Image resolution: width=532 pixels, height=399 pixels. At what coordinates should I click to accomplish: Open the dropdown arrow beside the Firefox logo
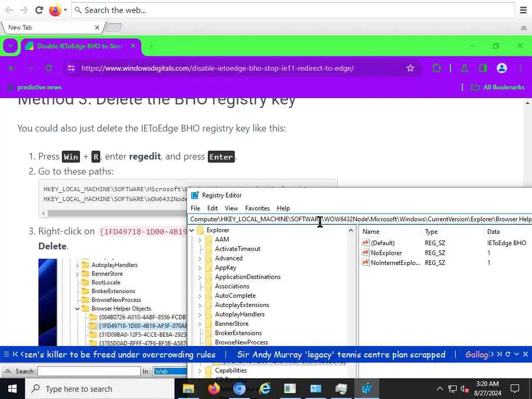coord(65,10)
